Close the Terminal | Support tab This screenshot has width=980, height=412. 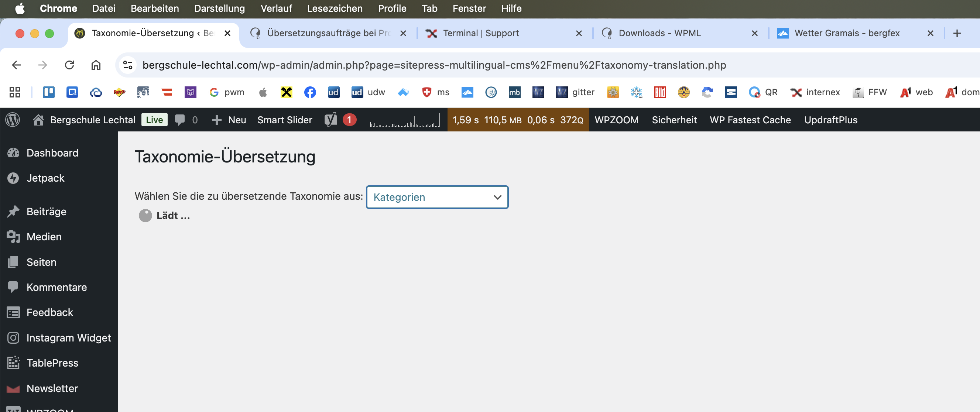579,33
